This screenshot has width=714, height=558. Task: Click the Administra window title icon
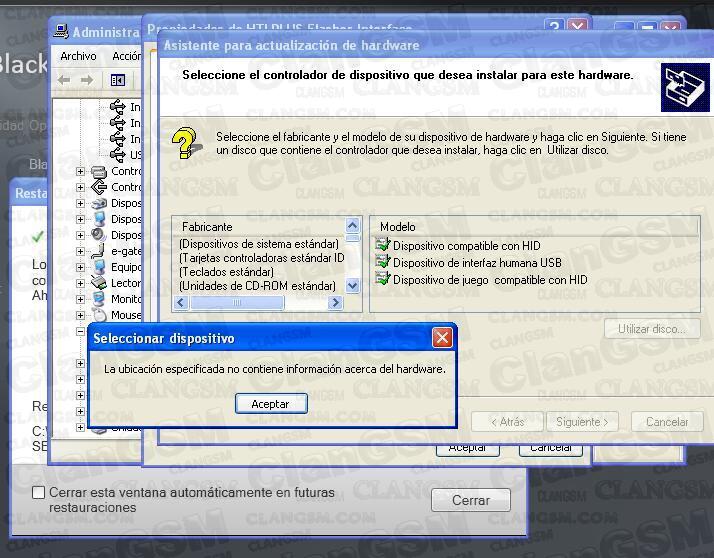pyautogui.click(x=61, y=31)
